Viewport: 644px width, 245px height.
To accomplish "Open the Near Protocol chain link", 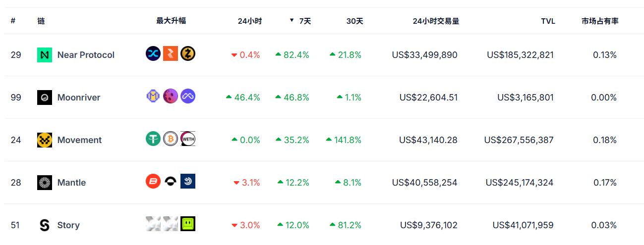I will coord(86,55).
